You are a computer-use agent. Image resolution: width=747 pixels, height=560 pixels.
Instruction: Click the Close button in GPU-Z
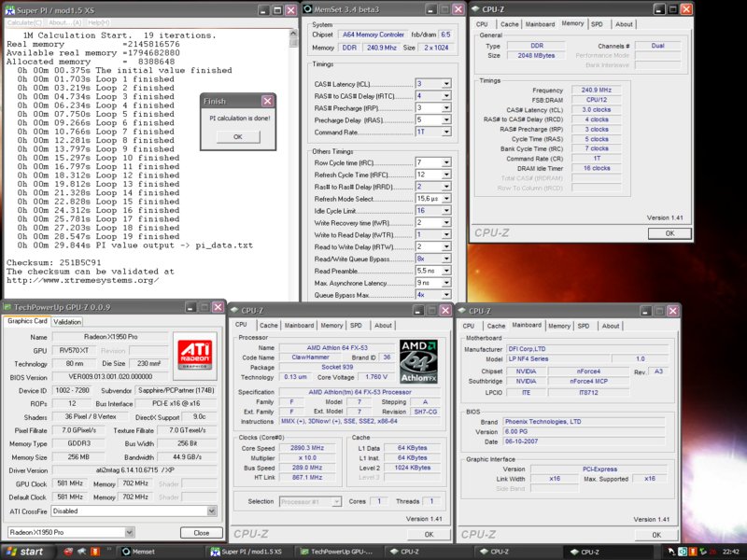tap(202, 533)
